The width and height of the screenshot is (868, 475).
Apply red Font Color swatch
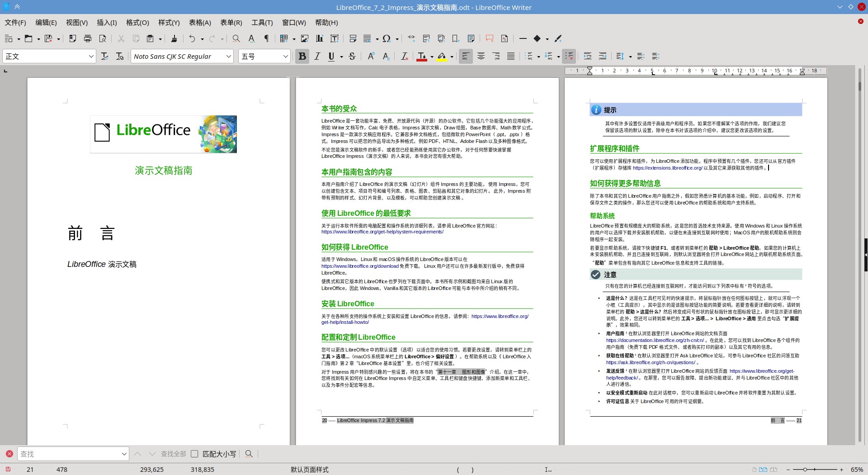[421, 56]
